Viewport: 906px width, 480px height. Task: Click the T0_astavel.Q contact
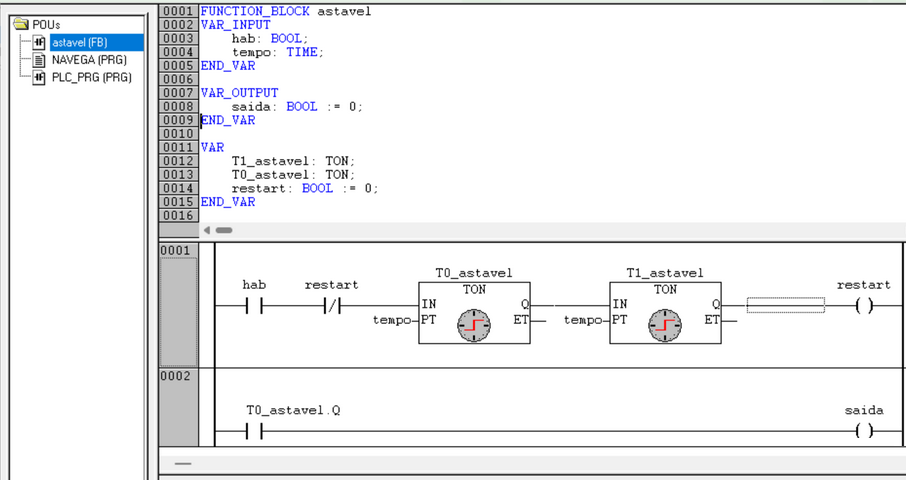pyautogui.click(x=254, y=431)
